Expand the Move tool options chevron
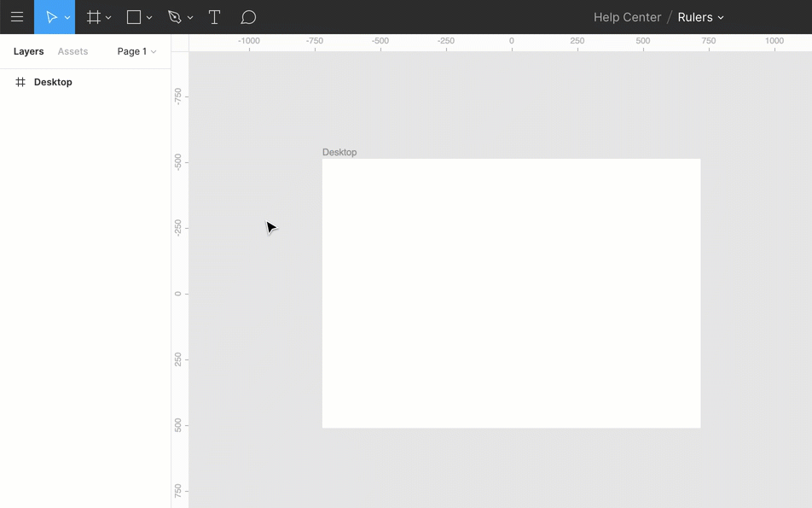 67,18
